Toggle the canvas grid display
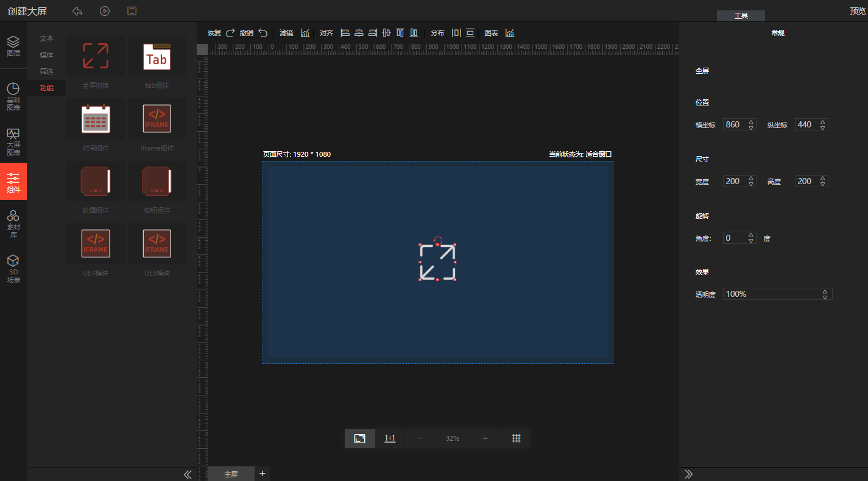The height and width of the screenshot is (481, 868). click(516, 438)
